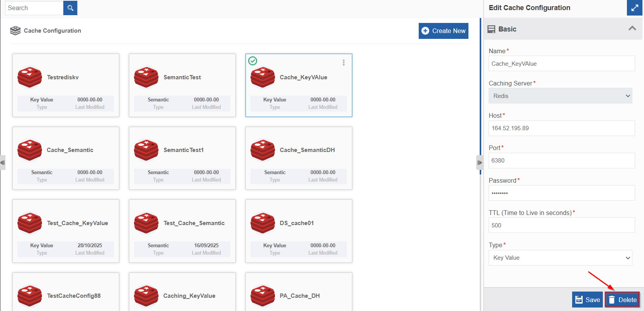Click the Redis icon on PA_Cache_DH card
644x311 pixels.
click(x=263, y=296)
